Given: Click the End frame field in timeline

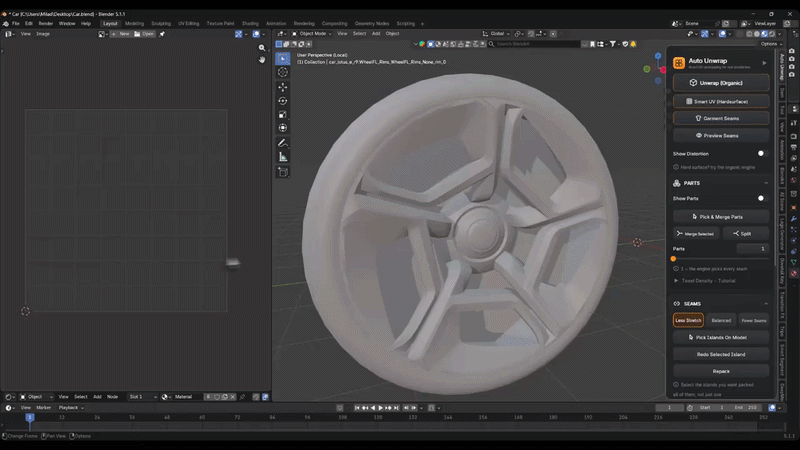Looking at the screenshot, I should tap(746, 408).
